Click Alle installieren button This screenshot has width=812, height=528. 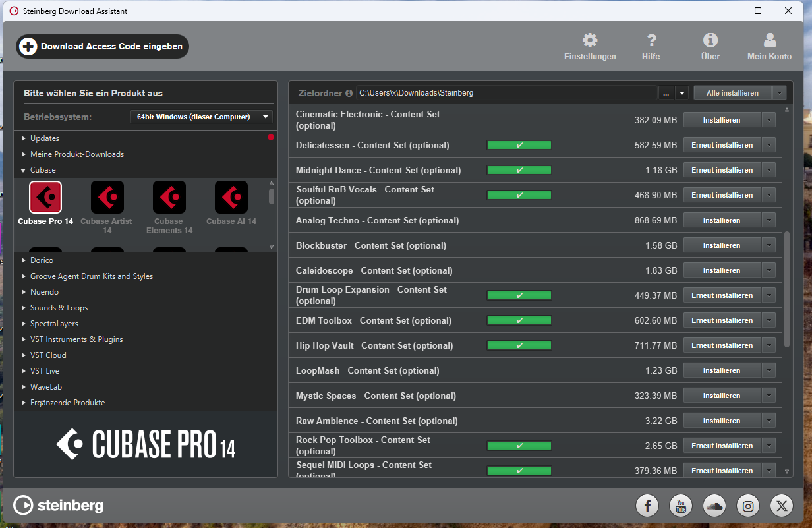coord(732,93)
